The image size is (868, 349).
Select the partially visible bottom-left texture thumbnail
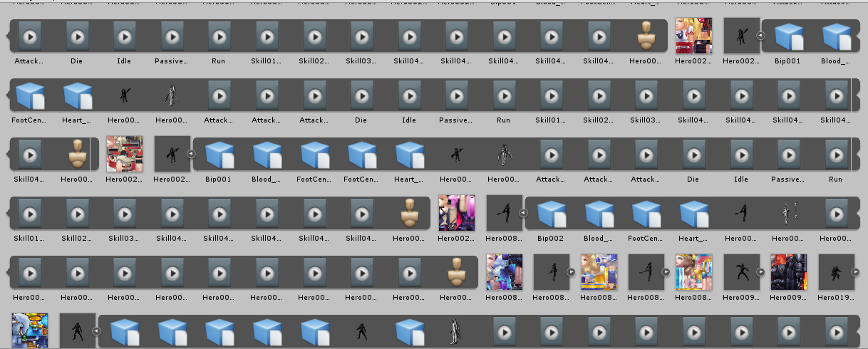29,330
